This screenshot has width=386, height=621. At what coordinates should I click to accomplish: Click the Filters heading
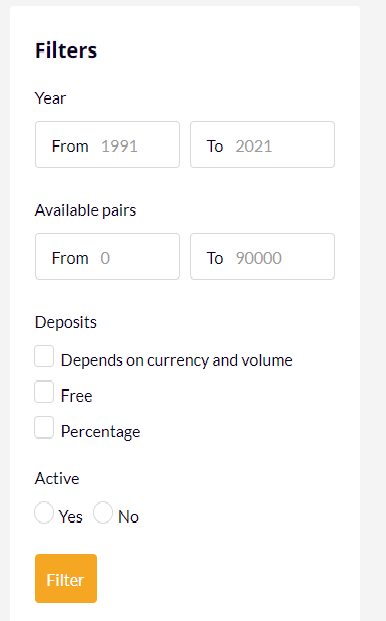[x=66, y=51]
